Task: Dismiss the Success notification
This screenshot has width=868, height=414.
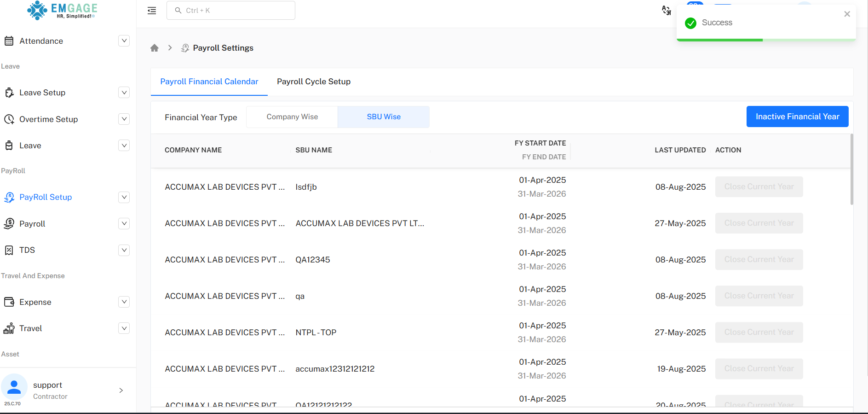Action: [847, 14]
